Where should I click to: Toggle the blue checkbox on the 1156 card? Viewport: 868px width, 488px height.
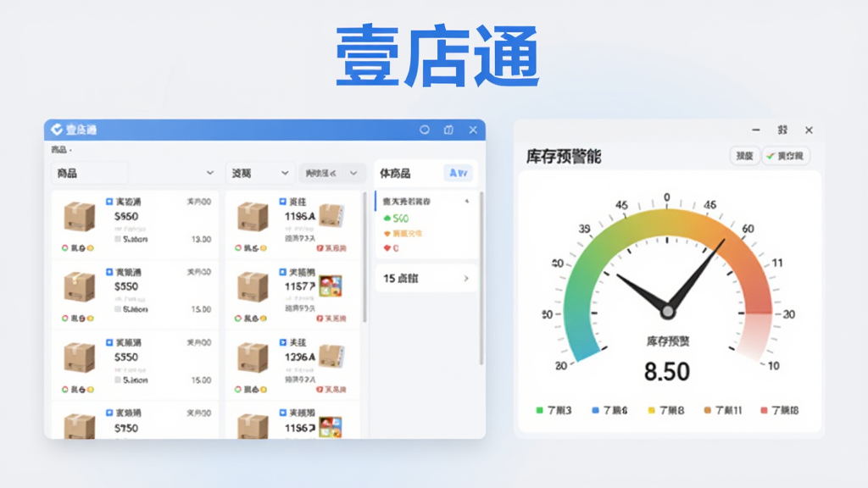click(282, 413)
